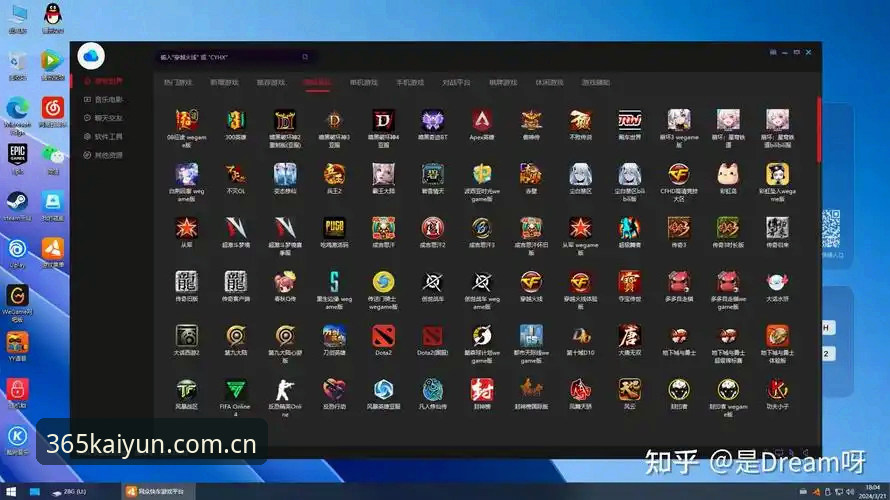The width and height of the screenshot is (890, 500).
Task: Switch to the 新增游戏 tab
Action: [224, 82]
